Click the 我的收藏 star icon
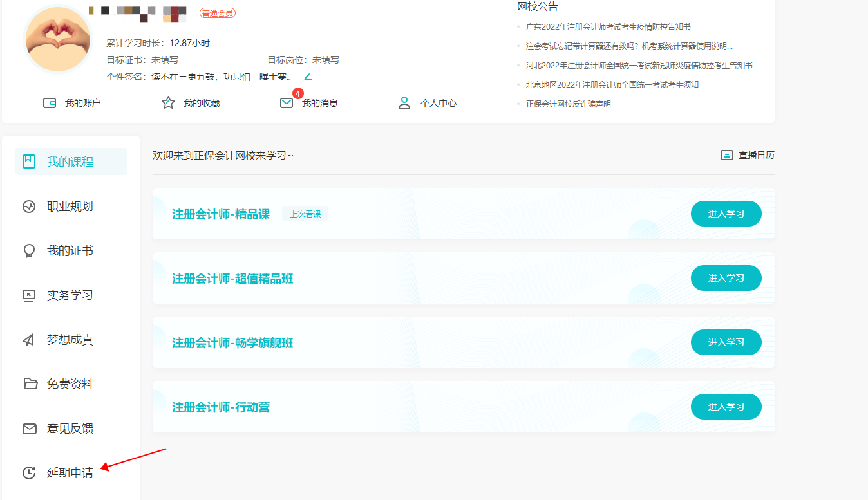This screenshot has width=868, height=500. [168, 102]
